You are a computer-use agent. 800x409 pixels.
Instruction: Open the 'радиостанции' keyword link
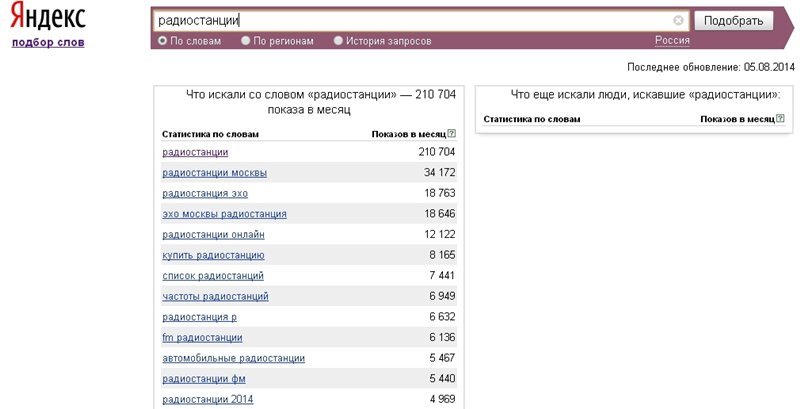click(x=195, y=152)
